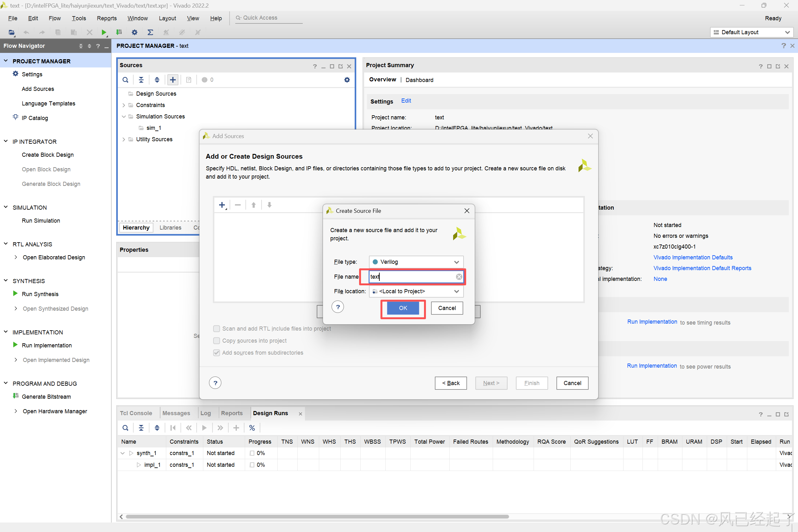Select the Libraries tab in Sources panel

tap(170, 228)
